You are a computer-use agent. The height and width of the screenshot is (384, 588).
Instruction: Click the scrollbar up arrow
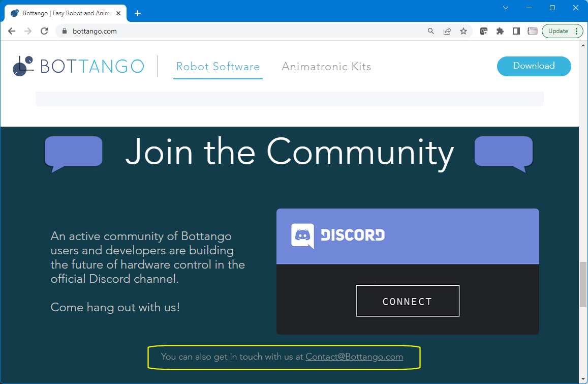click(x=583, y=45)
